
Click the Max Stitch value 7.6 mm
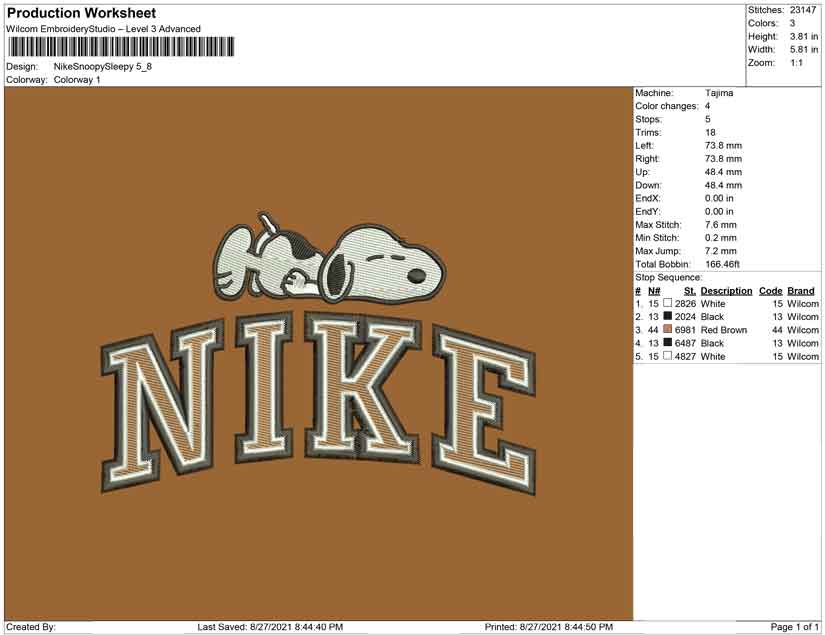pyautogui.click(x=721, y=225)
